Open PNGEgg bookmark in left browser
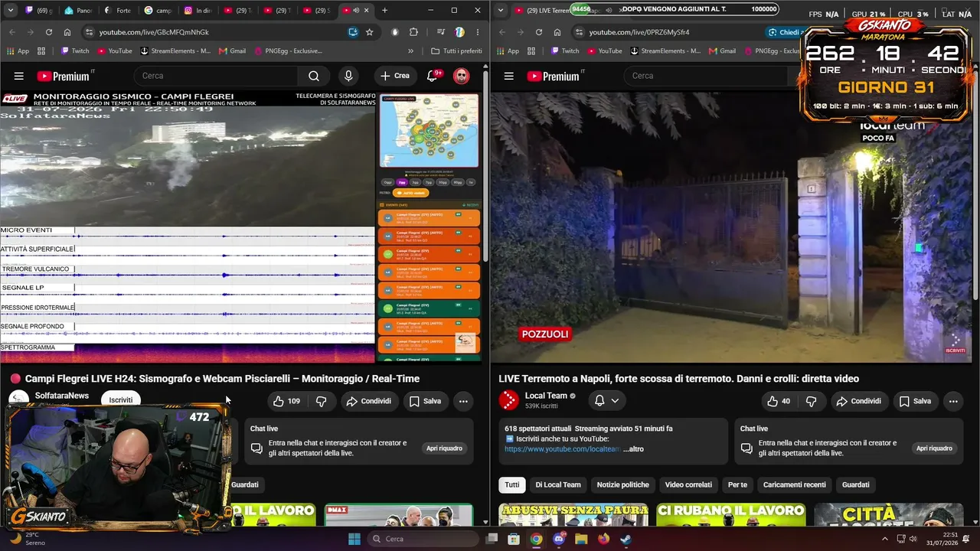 pyautogui.click(x=288, y=51)
